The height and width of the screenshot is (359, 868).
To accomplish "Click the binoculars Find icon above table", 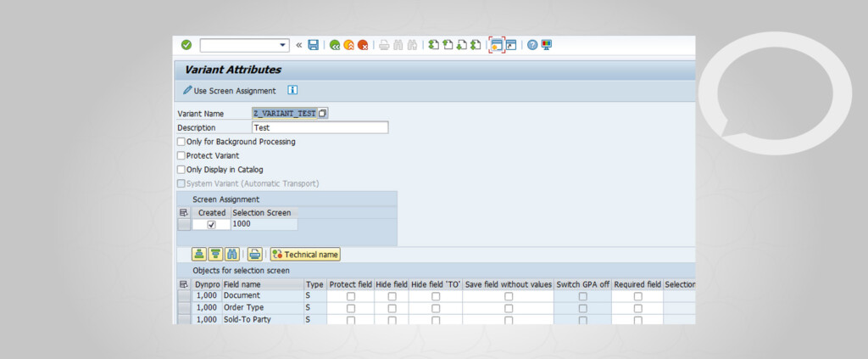I will pyautogui.click(x=231, y=254).
